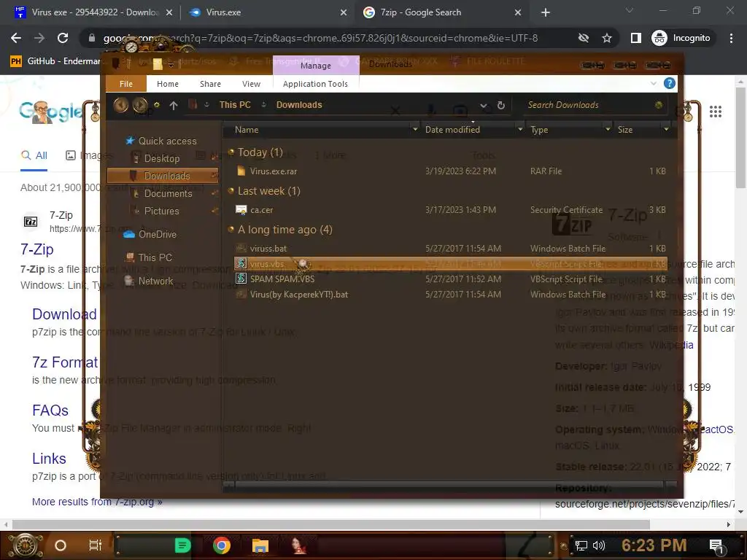Open the volume speaker tray icon
747x560 pixels.
click(599, 545)
